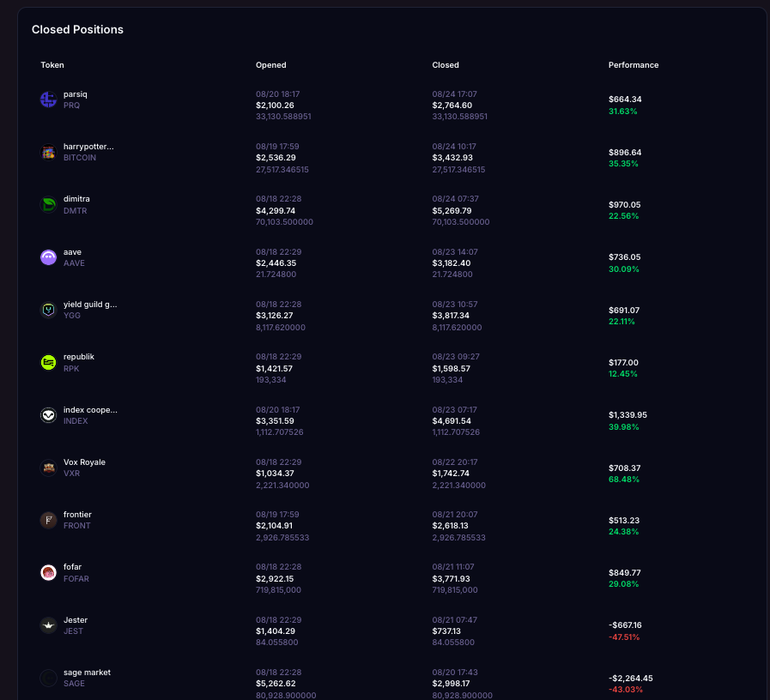Image resolution: width=770 pixels, height=700 pixels.
Task: Click sage market loss -$2,264.45
Action: click(x=631, y=679)
